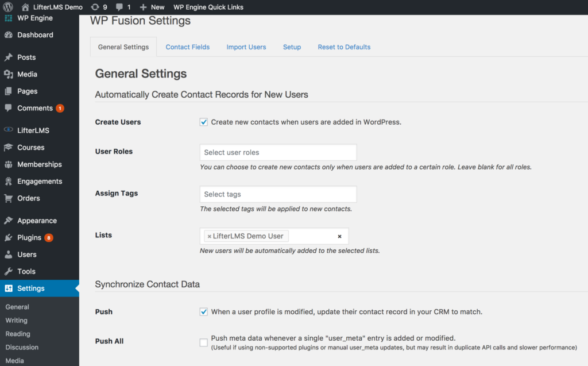The height and width of the screenshot is (366, 588).
Task: Click the Users person icon
Action: 8,255
